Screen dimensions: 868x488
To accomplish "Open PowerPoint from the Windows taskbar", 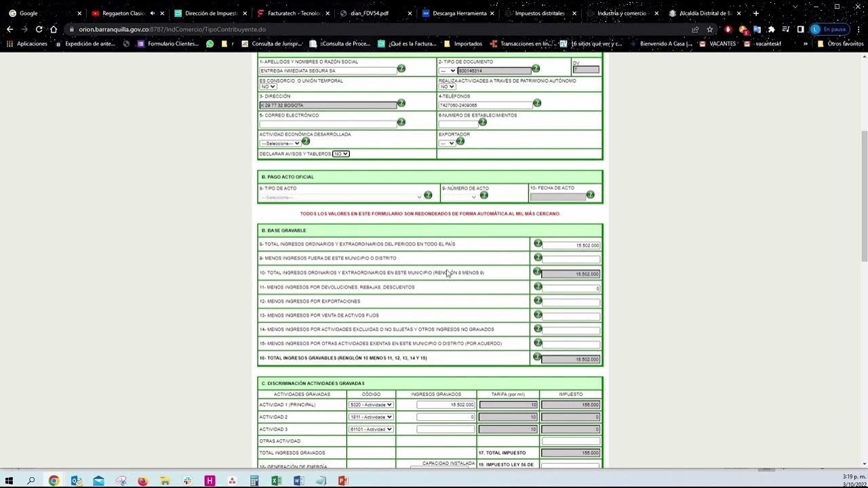I will [343, 481].
